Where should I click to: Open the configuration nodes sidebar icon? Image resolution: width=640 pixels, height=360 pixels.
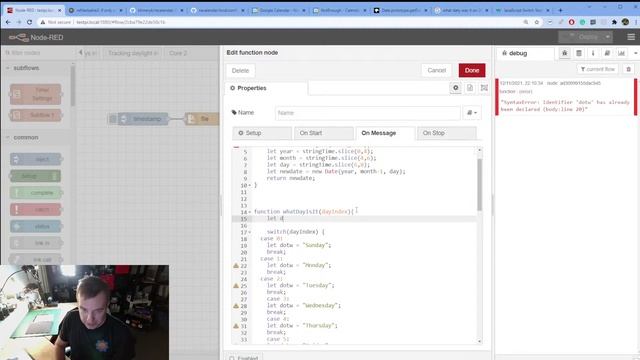[x=579, y=53]
